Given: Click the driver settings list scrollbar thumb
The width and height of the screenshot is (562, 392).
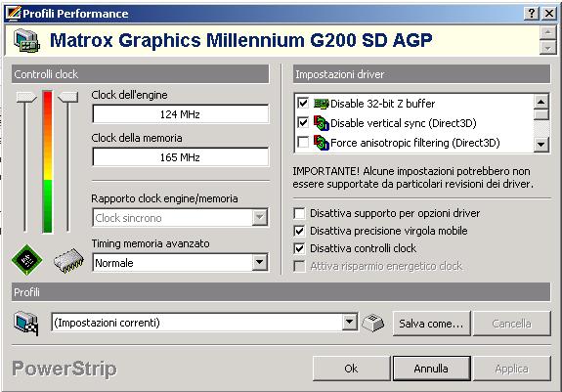Looking at the screenshot, I should click(x=541, y=114).
